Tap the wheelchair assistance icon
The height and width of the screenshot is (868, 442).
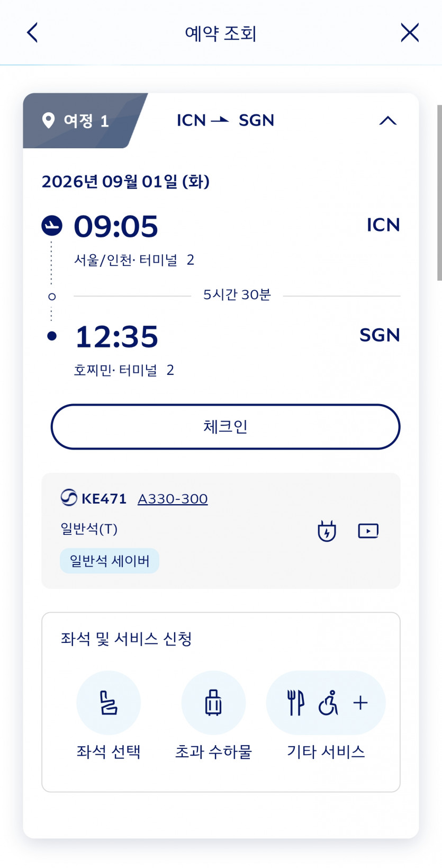pos(328,703)
